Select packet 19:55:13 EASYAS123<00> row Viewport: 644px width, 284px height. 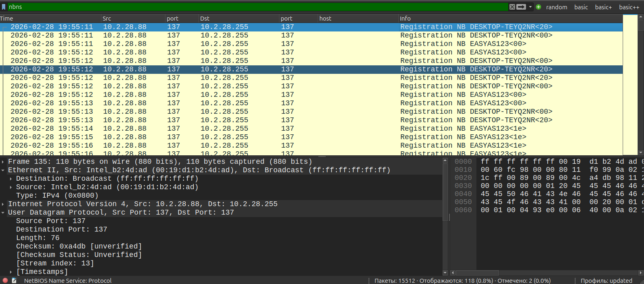point(311,103)
